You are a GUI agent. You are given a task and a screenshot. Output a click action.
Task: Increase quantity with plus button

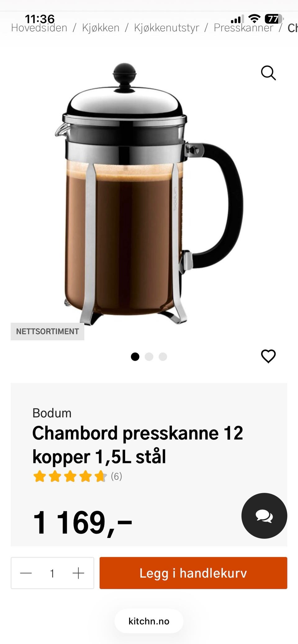(x=78, y=573)
